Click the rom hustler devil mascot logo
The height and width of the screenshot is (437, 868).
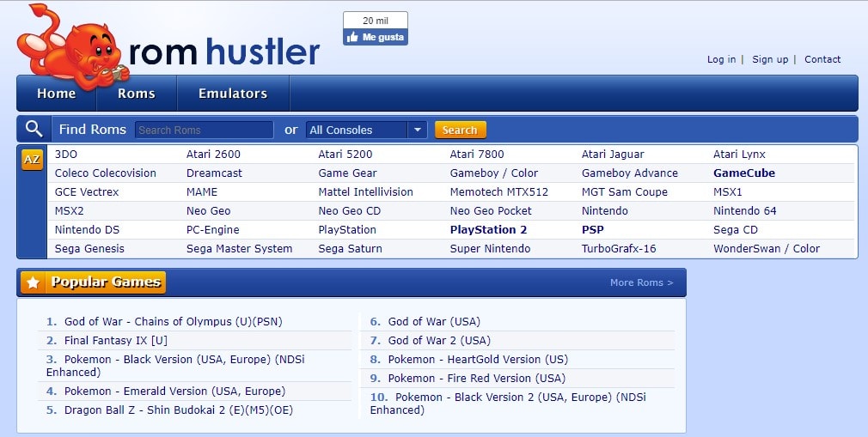tap(72, 49)
